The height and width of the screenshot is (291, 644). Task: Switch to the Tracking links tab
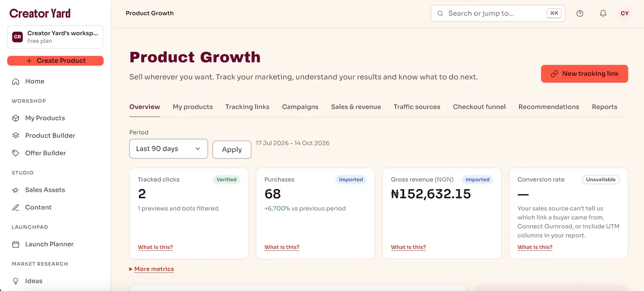pyautogui.click(x=248, y=107)
